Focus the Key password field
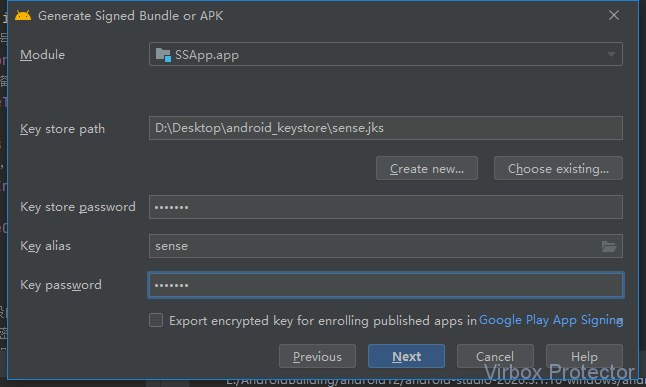646x387 pixels. 386,285
